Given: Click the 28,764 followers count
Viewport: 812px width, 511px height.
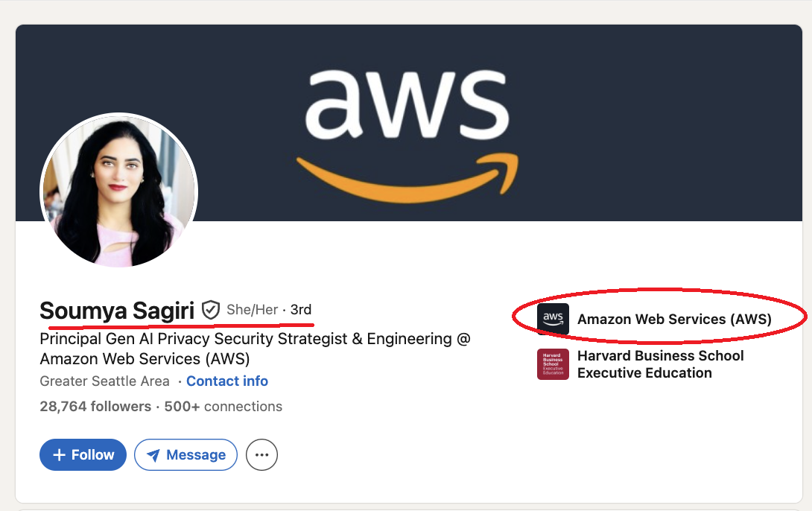Looking at the screenshot, I should tap(95, 407).
